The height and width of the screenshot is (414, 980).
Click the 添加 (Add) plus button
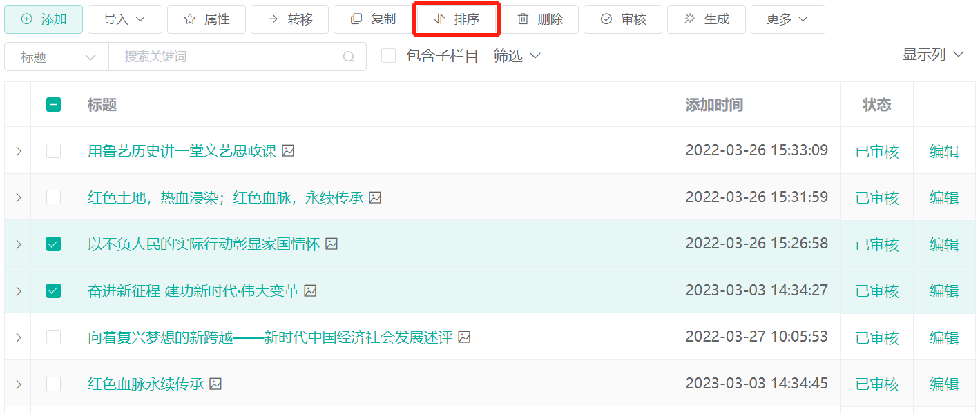44,19
